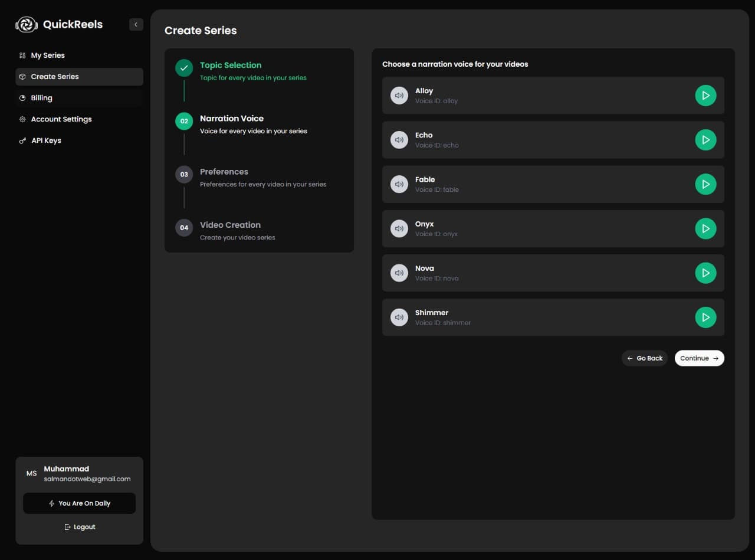This screenshot has width=755, height=560.
Task: Play the Onyx voice preview
Action: 705,228
